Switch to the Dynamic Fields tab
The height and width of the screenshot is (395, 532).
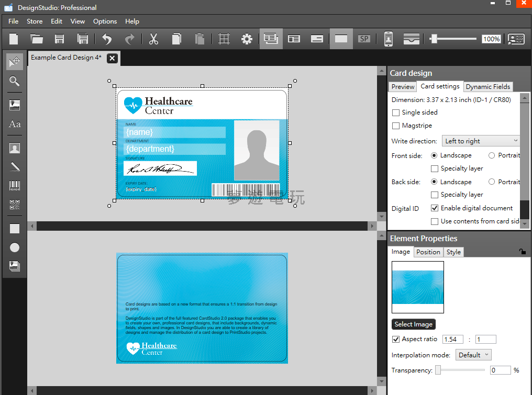(487, 87)
